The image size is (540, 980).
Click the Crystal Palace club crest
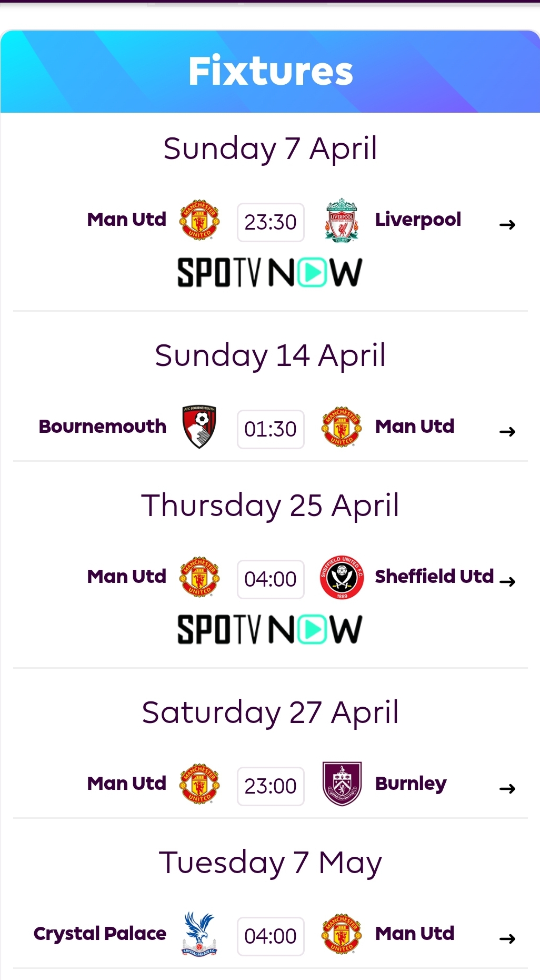coord(199,935)
